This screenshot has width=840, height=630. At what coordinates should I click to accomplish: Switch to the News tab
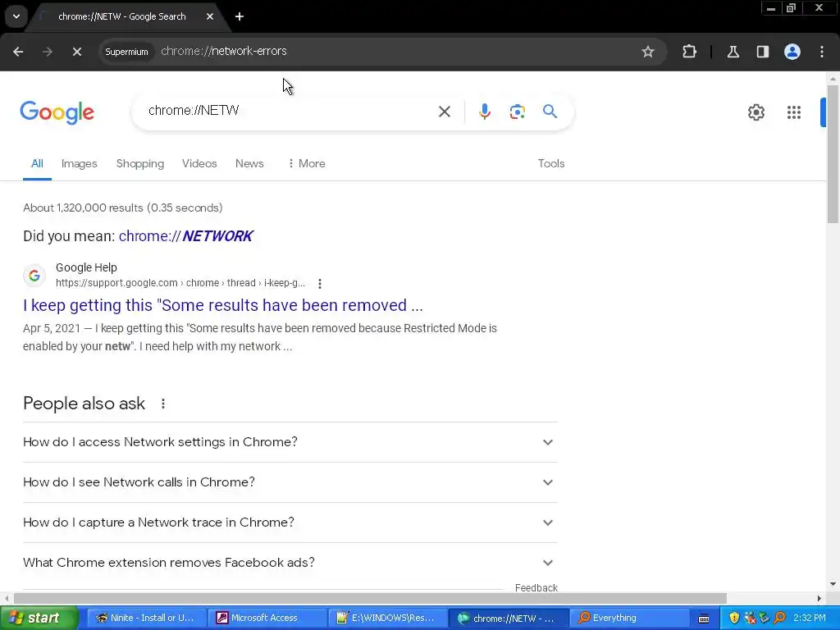tap(249, 163)
